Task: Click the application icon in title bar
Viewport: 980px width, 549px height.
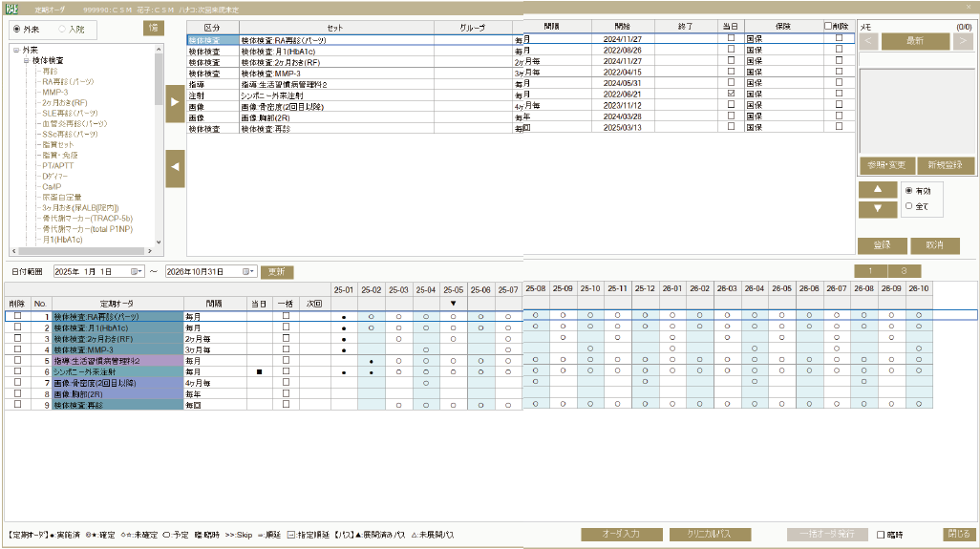Action: [11, 9]
